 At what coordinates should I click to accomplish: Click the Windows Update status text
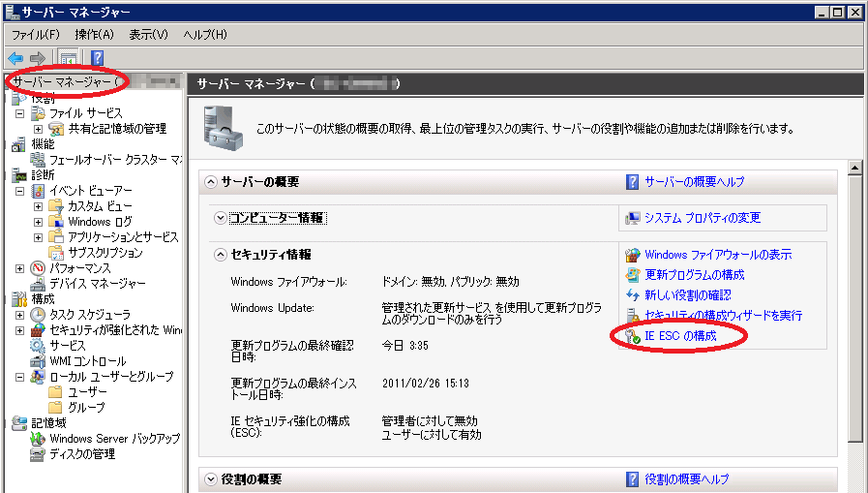tap(492, 314)
